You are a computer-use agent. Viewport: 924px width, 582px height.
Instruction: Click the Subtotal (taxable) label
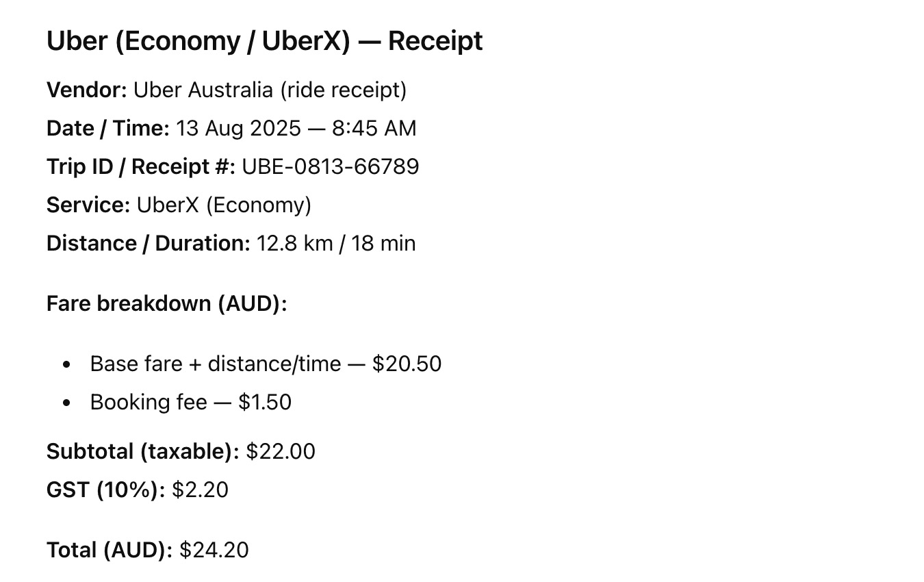point(142,451)
